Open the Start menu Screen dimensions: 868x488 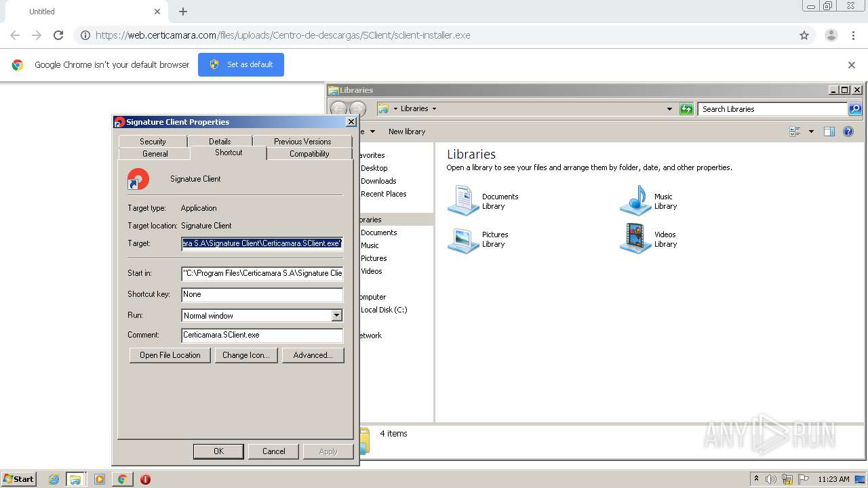(18, 479)
